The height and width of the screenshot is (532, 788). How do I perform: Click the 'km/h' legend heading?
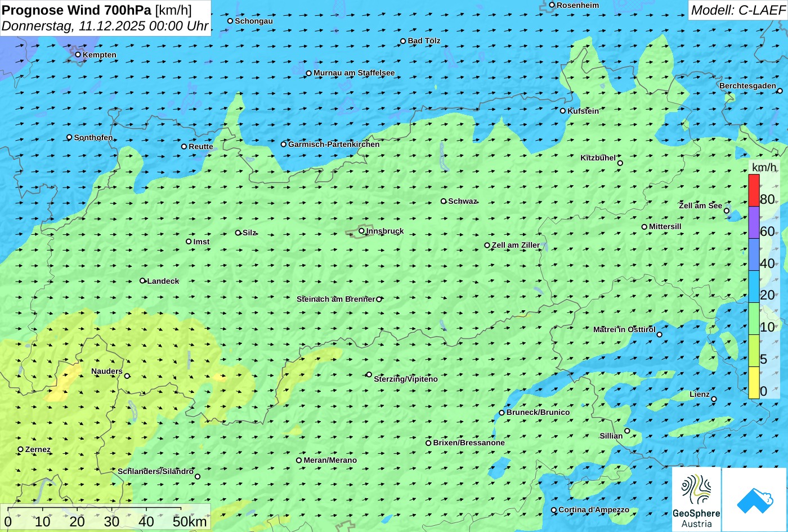point(764,168)
